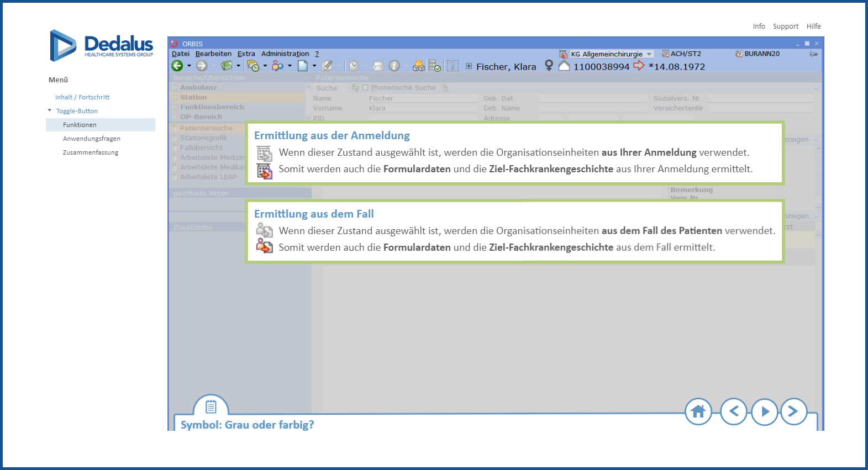Screen dimensions: 868x470
Task: Go to next slide with right chevron
Action: (793, 411)
